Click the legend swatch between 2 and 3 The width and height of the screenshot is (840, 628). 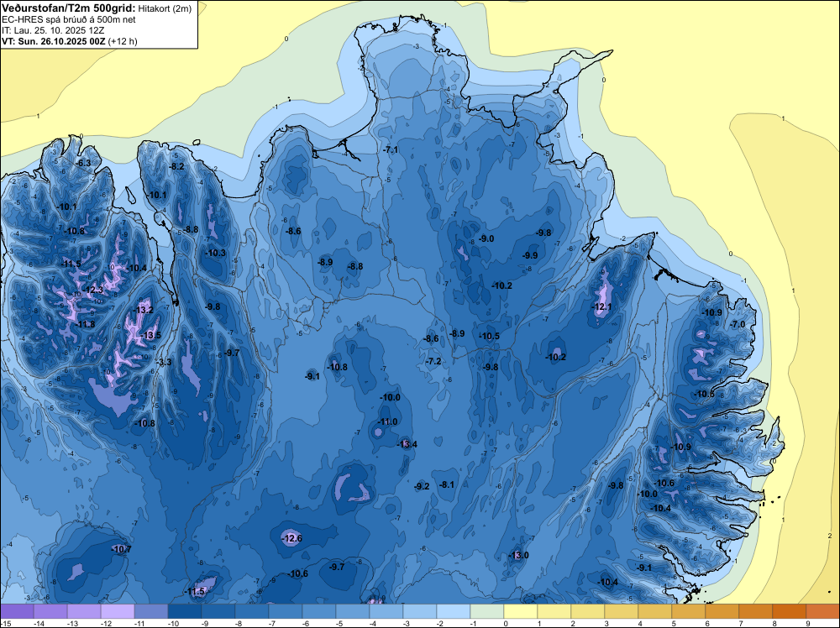tap(588, 611)
